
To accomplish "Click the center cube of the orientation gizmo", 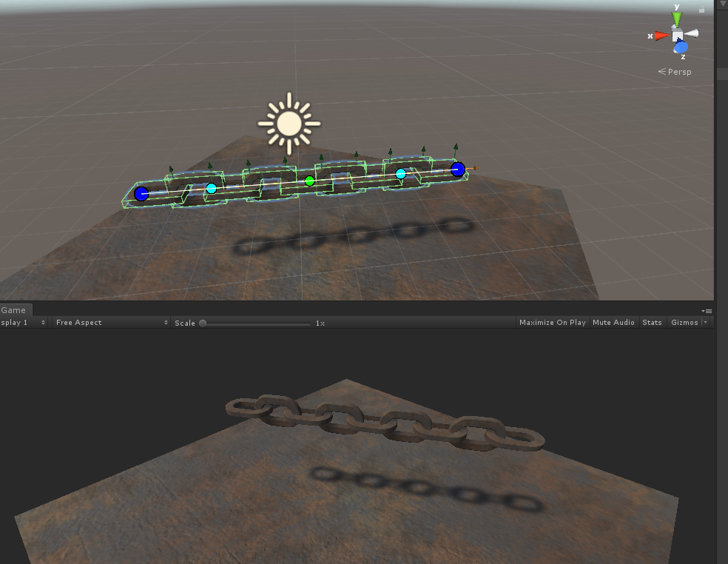I will point(678,36).
